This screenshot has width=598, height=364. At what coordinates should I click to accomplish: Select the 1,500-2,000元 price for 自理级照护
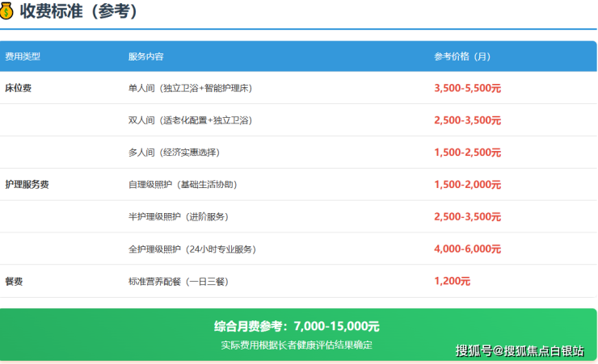(x=467, y=185)
